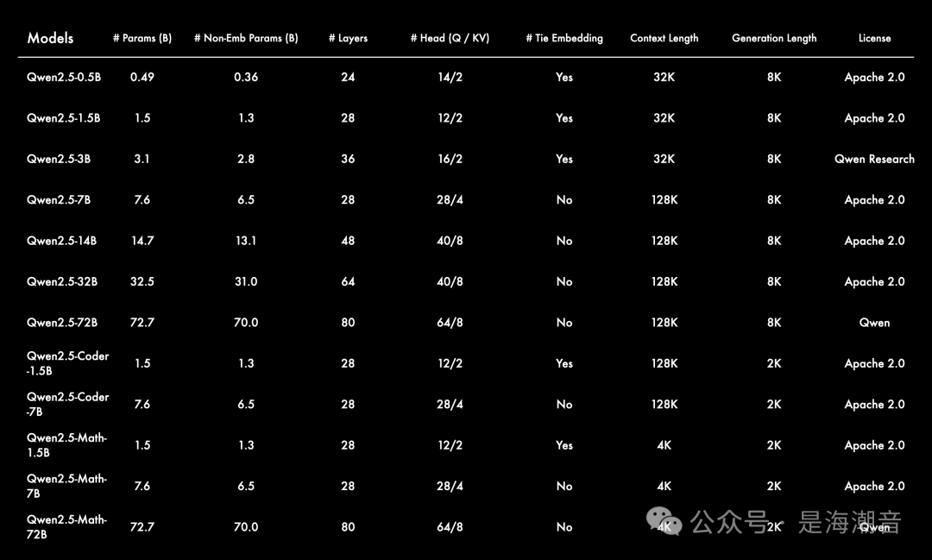Select the Qwen2.5-Coder-1.5B model name
Viewport: 932px width, 560px height.
(67, 363)
